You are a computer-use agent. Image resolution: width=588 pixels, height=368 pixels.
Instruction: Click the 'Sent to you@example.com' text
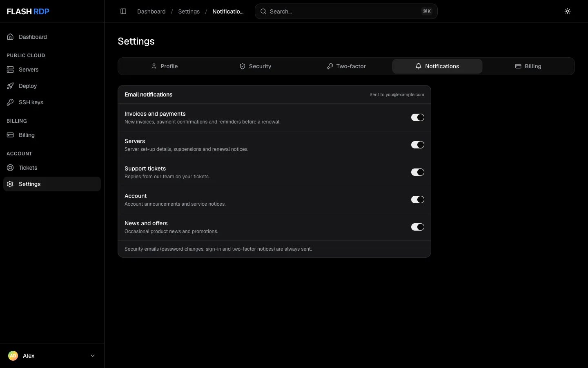pos(397,94)
